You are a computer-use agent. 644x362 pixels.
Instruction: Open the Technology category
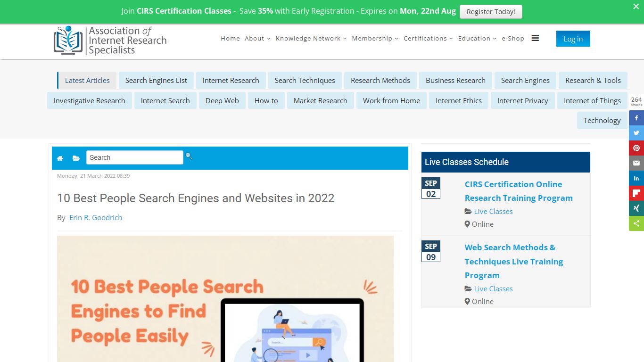[x=602, y=121]
